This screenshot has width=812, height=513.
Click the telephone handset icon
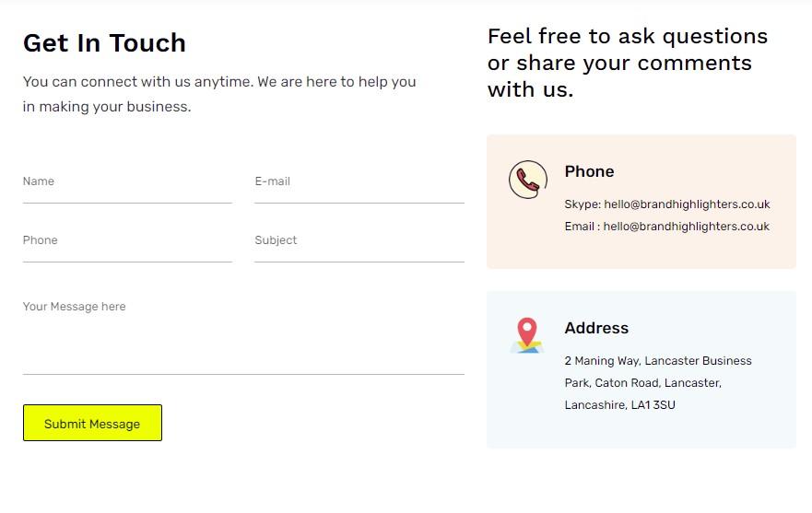pos(527,179)
